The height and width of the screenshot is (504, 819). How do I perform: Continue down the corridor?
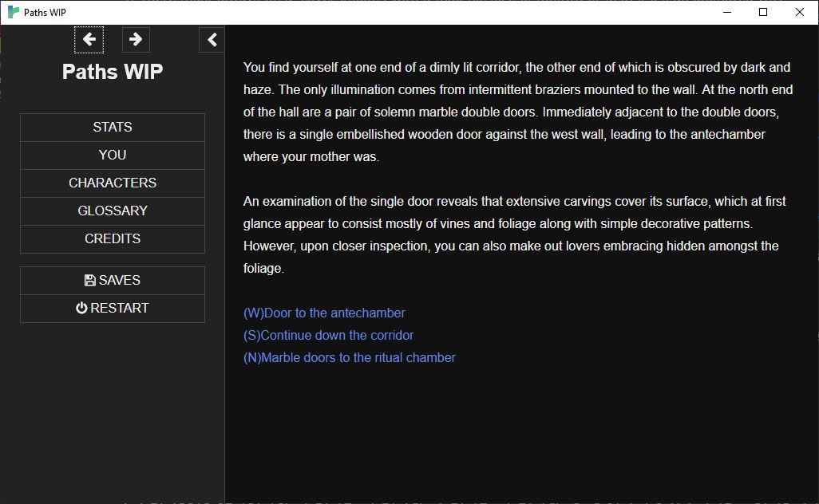329,335
